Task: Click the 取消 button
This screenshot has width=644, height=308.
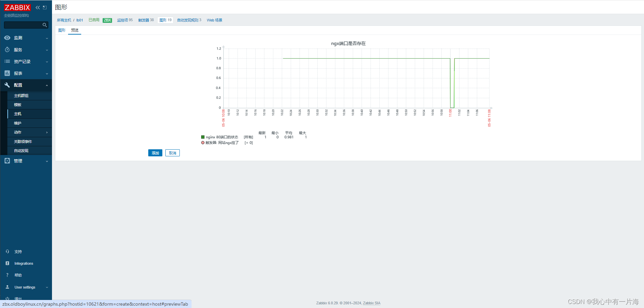Action: click(x=172, y=153)
